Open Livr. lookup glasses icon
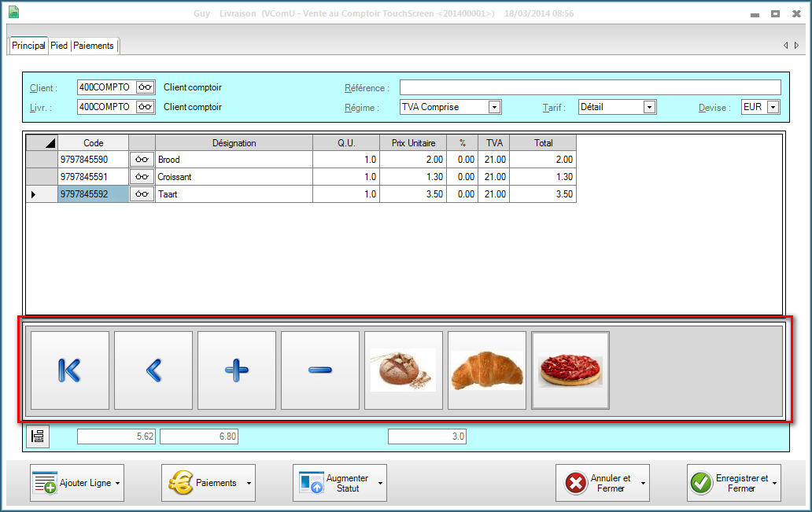The height and width of the screenshot is (512, 812). [x=145, y=107]
